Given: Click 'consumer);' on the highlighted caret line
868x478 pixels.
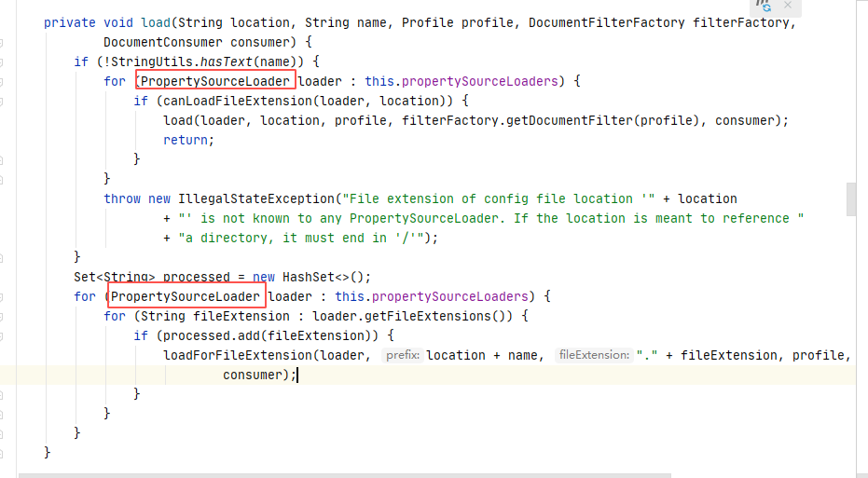Looking at the screenshot, I should (259, 376).
